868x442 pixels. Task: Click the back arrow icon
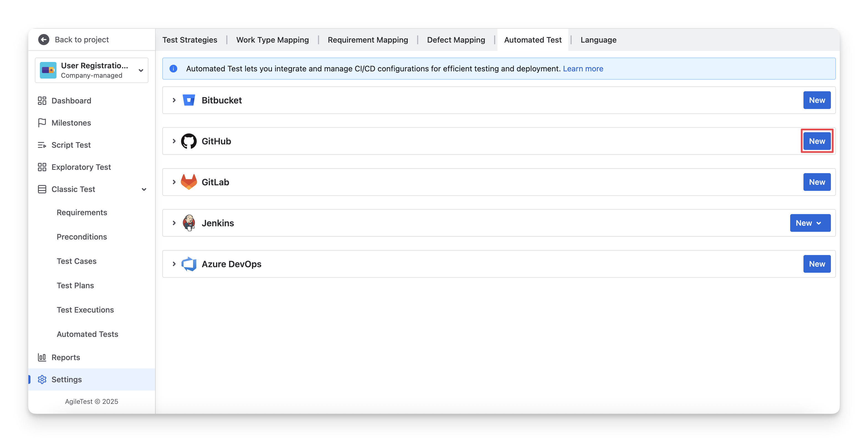(43, 40)
